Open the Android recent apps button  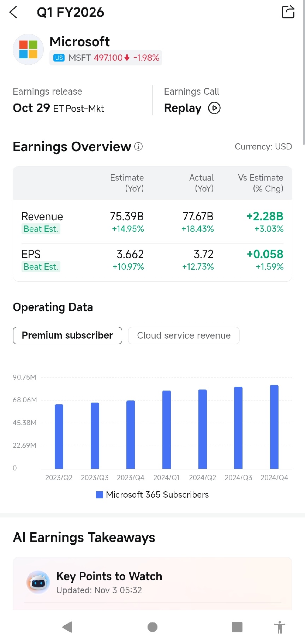tap(237, 627)
